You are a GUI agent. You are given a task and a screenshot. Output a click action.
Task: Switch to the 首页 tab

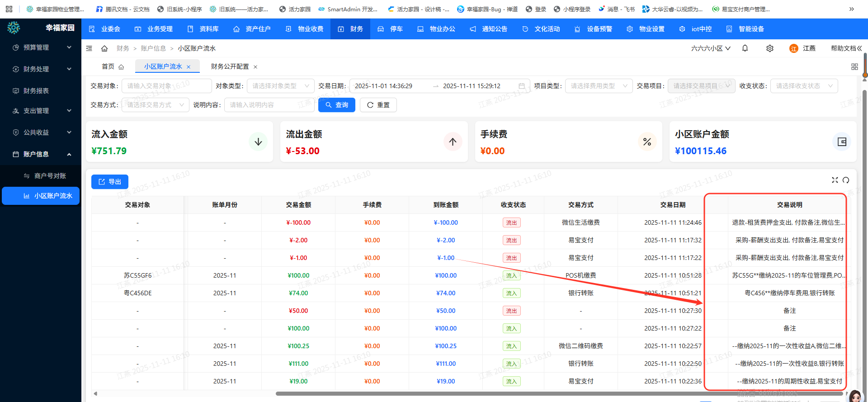(108, 66)
